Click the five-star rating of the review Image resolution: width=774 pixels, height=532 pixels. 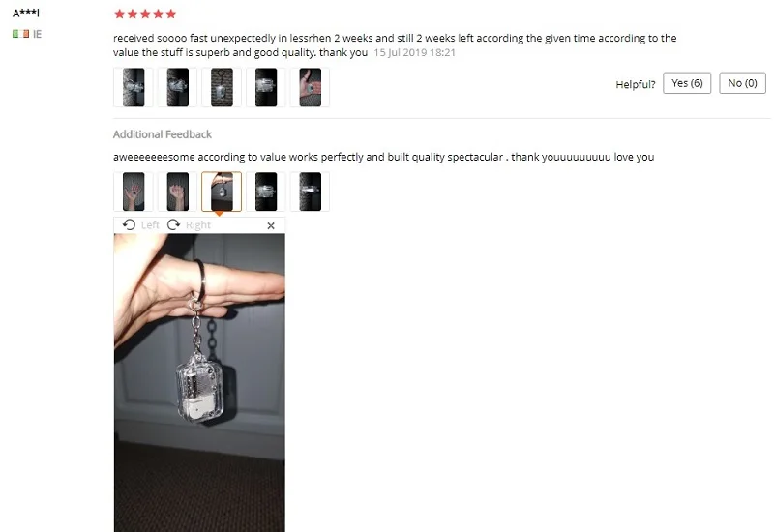145,14
